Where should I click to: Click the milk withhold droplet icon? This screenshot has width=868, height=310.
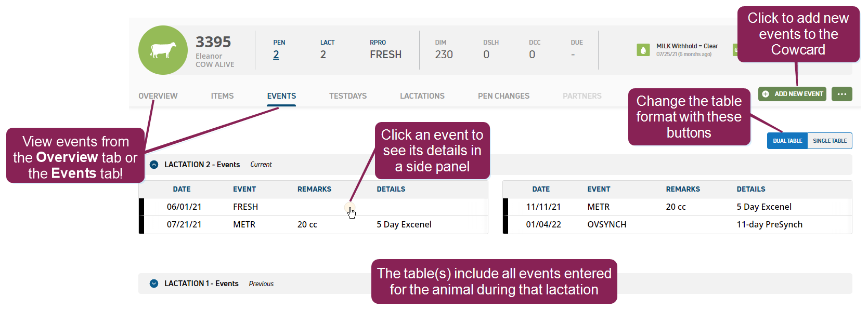click(643, 50)
